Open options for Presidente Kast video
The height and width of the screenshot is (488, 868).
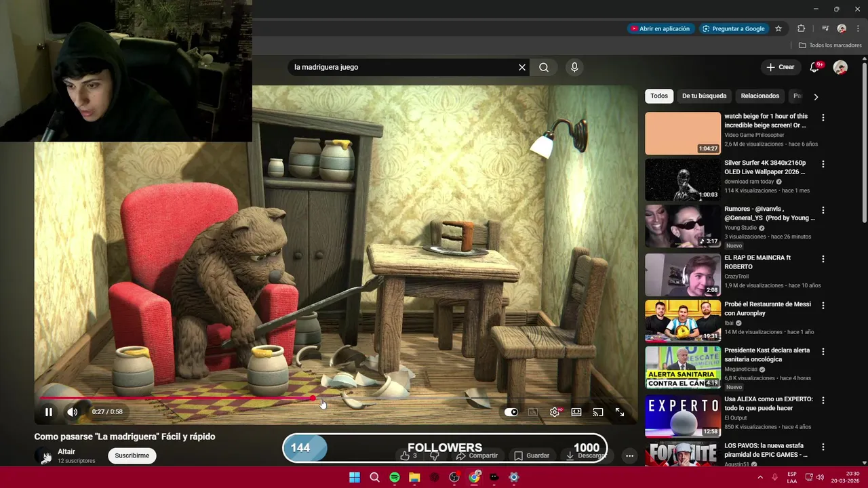tap(823, 351)
